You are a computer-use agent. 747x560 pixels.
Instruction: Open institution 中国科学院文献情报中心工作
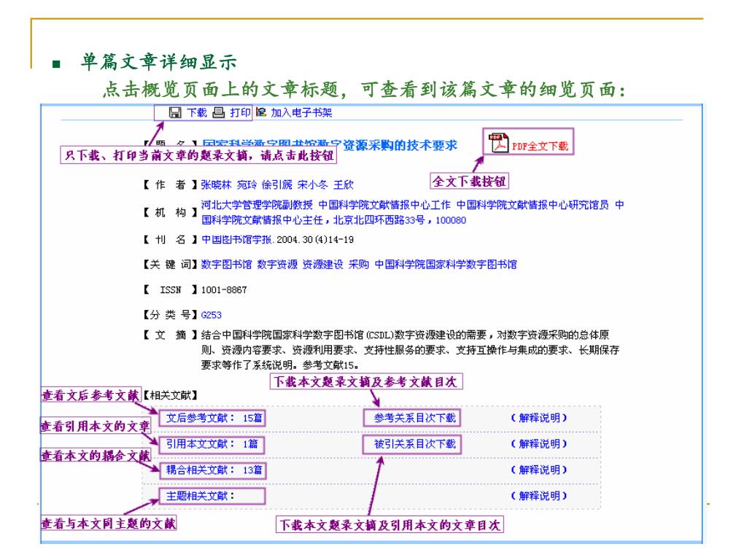384,205
